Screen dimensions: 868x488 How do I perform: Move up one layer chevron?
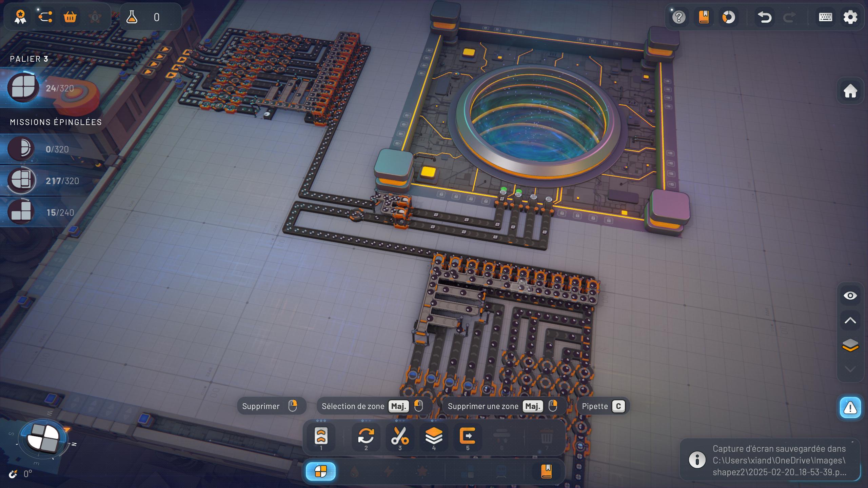coord(850,321)
